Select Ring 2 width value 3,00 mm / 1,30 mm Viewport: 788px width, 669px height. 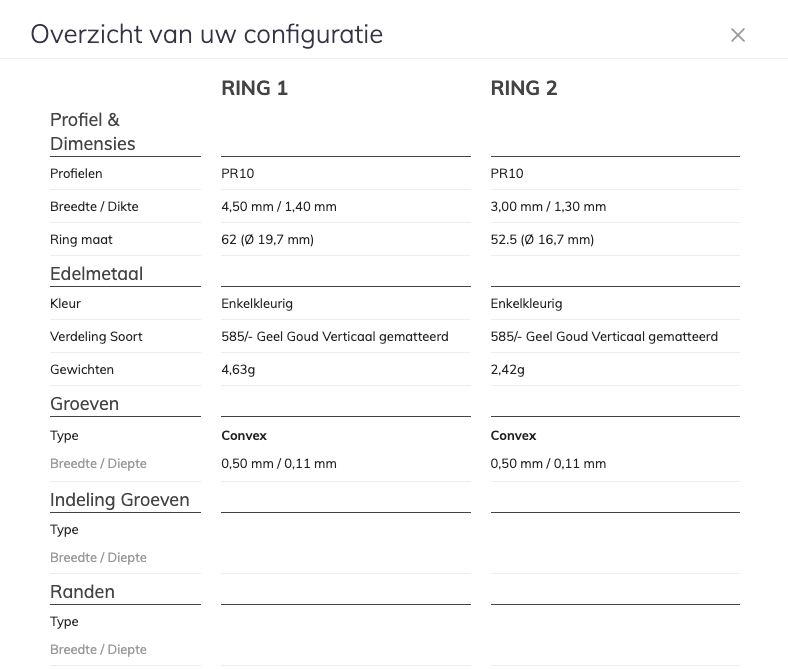coord(548,207)
